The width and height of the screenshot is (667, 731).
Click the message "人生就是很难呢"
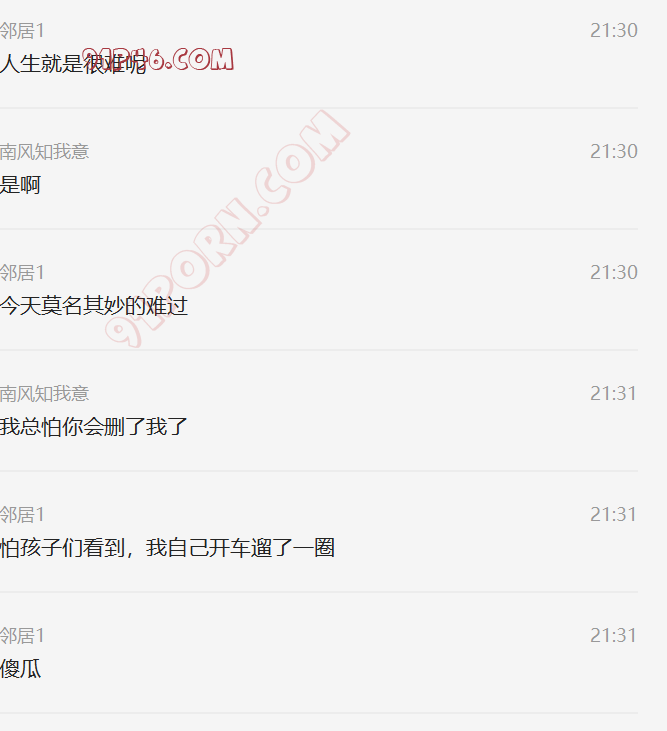pyautogui.click(x=73, y=63)
